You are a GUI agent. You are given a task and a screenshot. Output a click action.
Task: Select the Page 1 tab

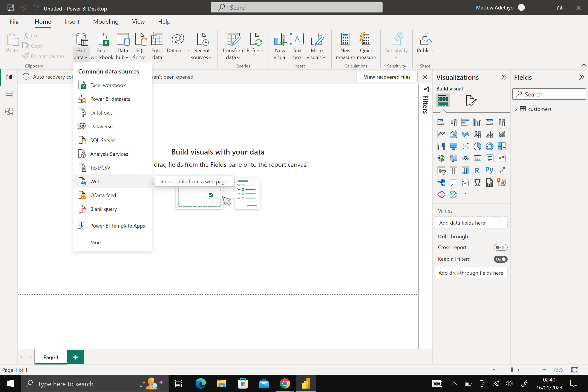click(x=51, y=357)
